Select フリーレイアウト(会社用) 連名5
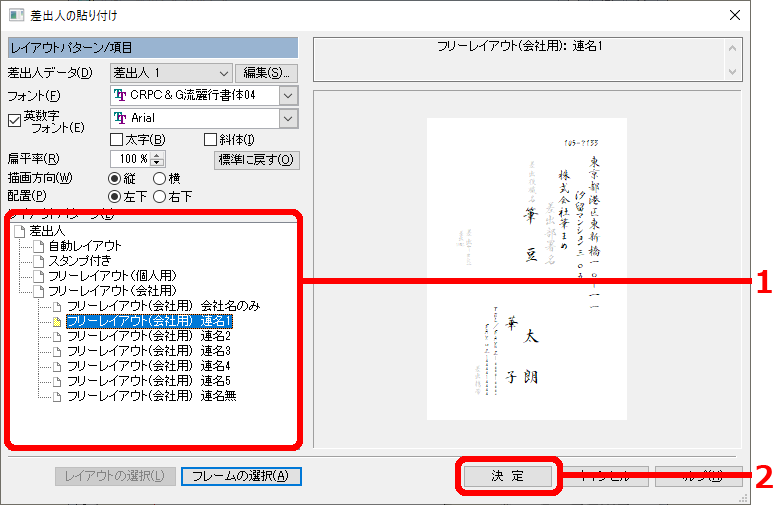The image size is (780, 505). pos(149,381)
